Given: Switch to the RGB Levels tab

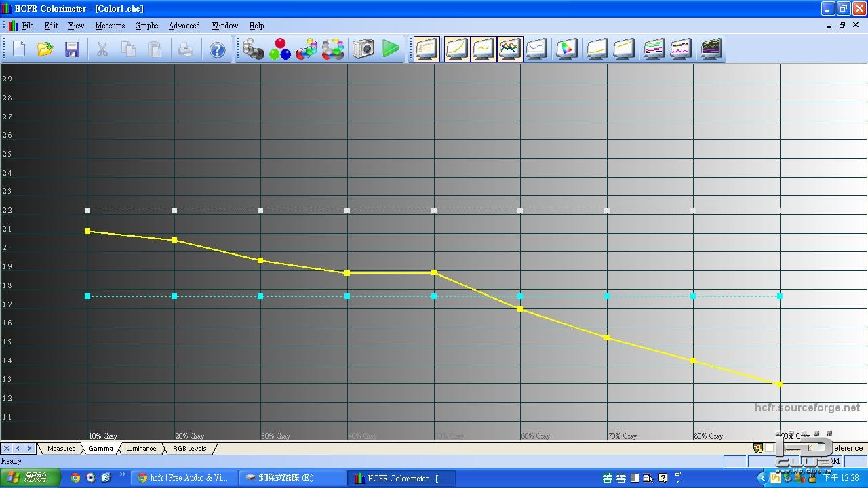Looking at the screenshot, I should click(189, 448).
